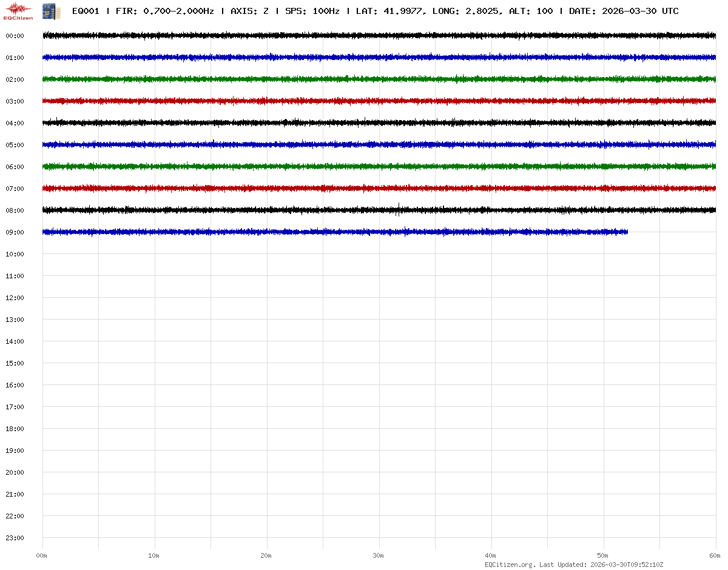Select the 09:00 hour label
728x570 pixels.
coord(15,233)
